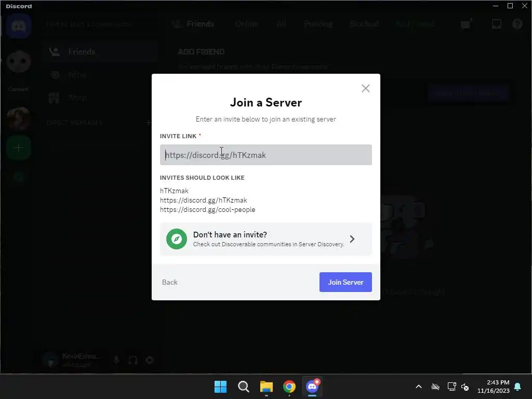This screenshot has width=532, height=399.
Task: Click the ADD FRIEND heading behind dialog
Action: pos(201,51)
